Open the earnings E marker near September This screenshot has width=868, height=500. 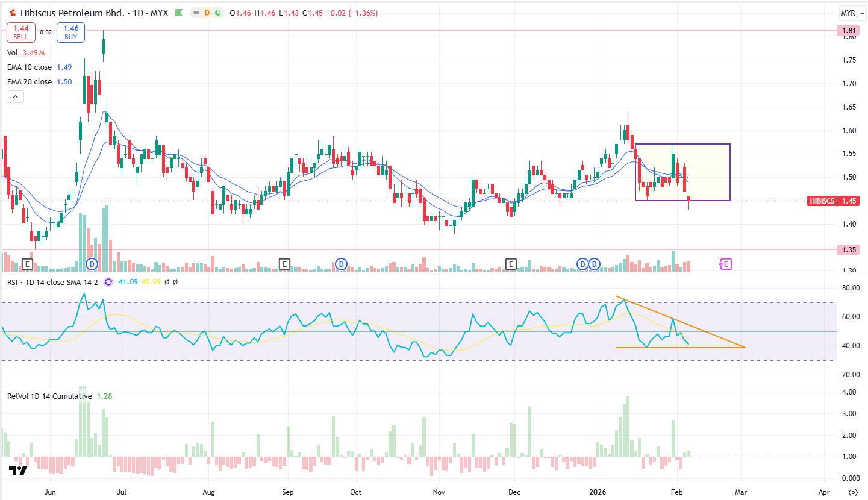(x=284, y=264)
